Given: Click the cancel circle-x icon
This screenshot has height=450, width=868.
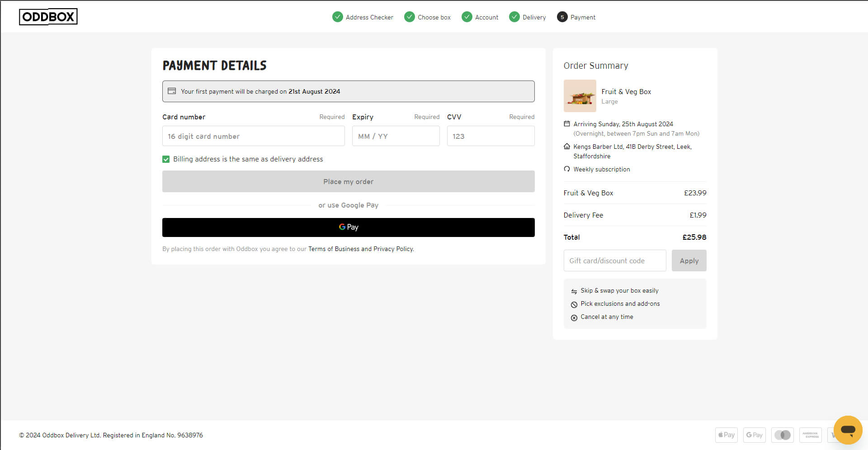Looking at the screenshot, I should (x=574, y=317).
